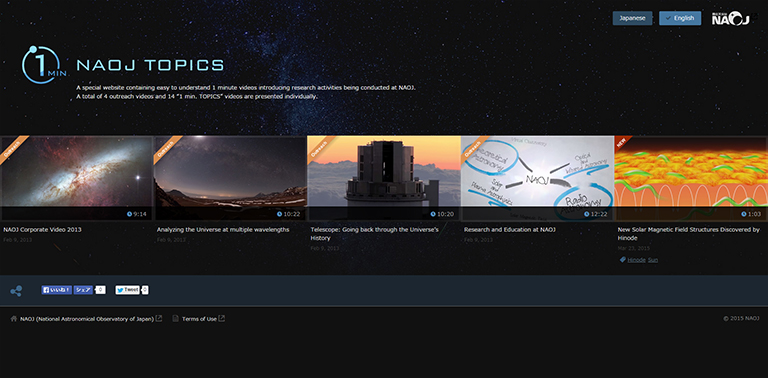Screen dimensions: 768x378
Task: Click the share icon in footer bar
Action: (x=16, y=291)
